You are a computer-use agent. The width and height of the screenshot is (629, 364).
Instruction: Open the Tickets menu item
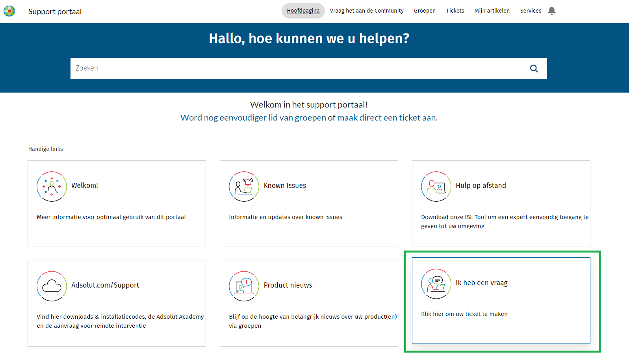tap(455, 11)
